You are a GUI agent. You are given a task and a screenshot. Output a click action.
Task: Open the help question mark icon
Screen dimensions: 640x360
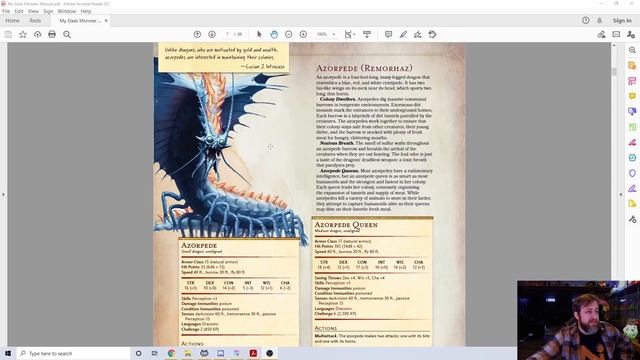tap(586, 20)
